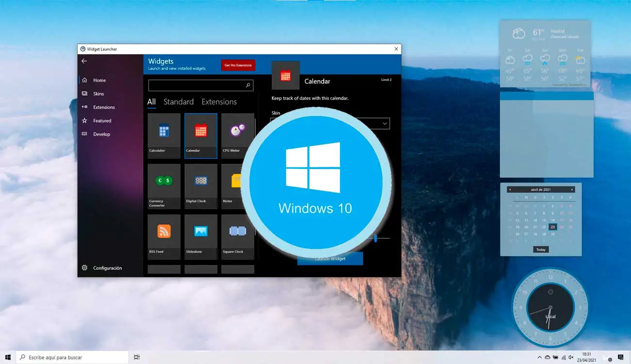Go to previous month in calendar widget
Image resolution: width=631 pixels, height=364 pixels.
tap(510, 190)
